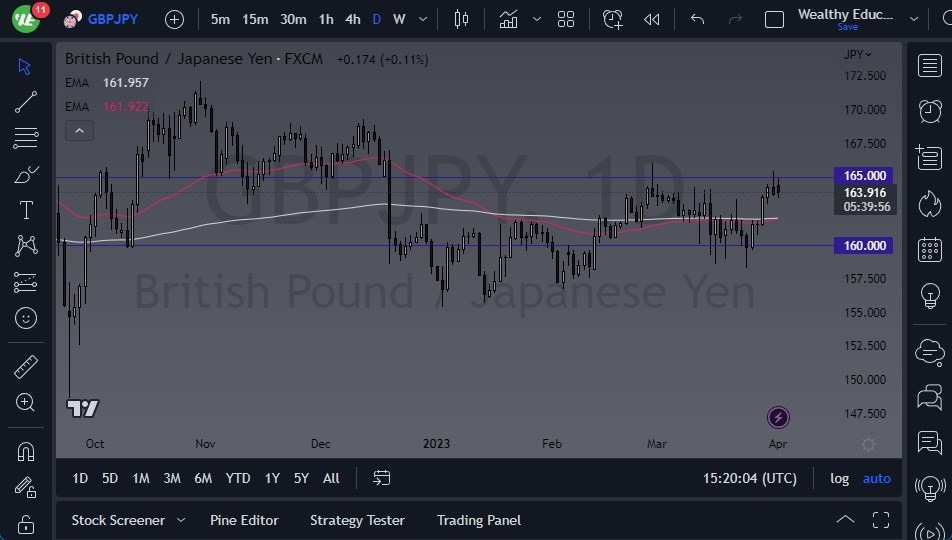Expand the timeframe interval dropdown
The height and width of the screenshot is (540, 952).
[x=423, y=19]
